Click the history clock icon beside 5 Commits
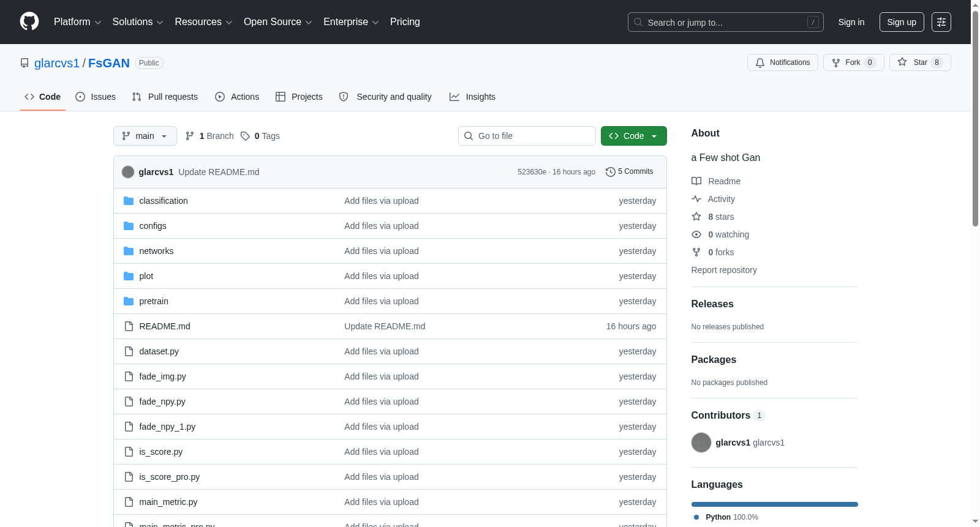Viewport: 980px width, 527px height. pos(610,172)
